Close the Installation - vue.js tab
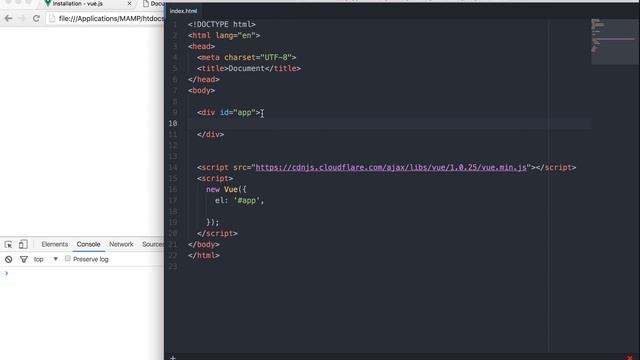The height and width of the screenshot is (360, 640). tap(129, 4)
